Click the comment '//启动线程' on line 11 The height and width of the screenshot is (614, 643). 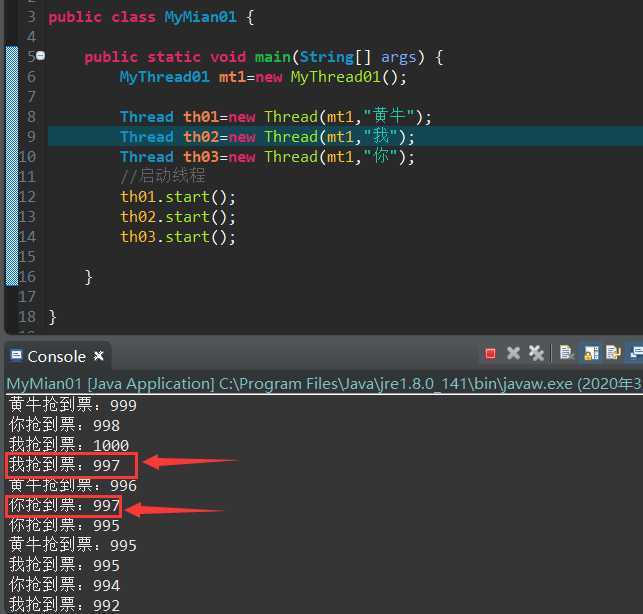click(163, 176)
